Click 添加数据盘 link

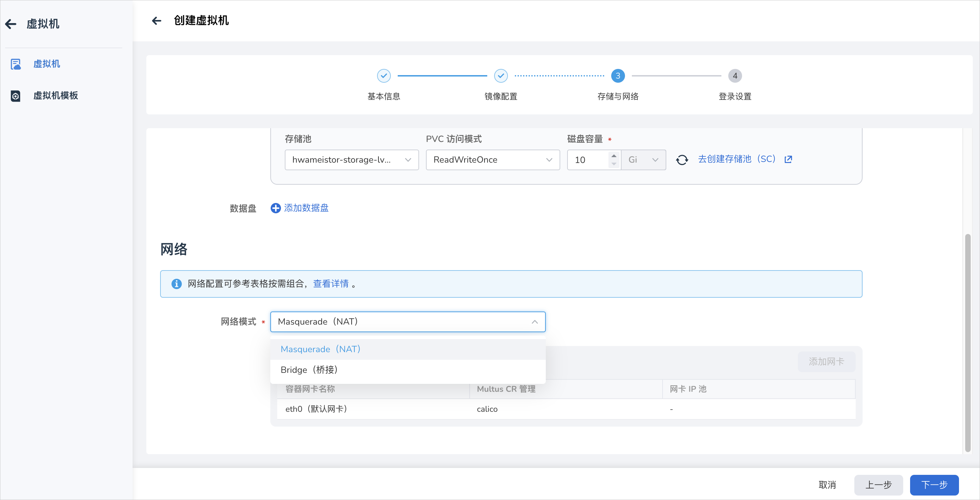(x=306, y=208)
